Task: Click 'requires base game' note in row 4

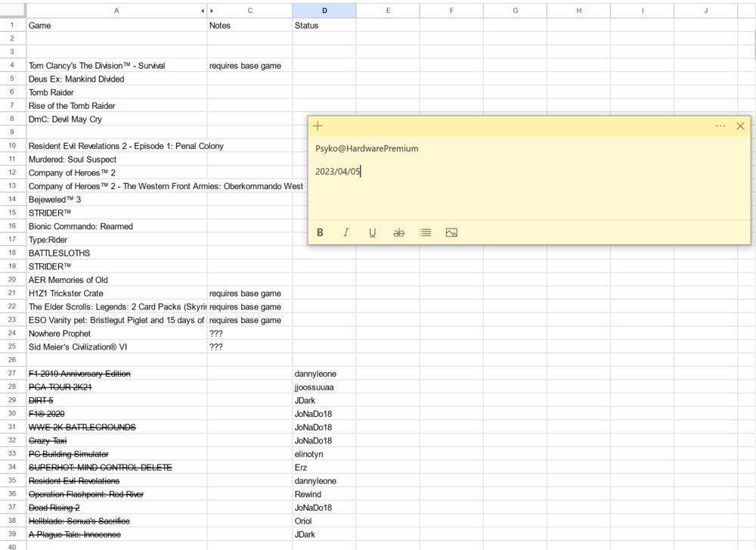Action: click(249, 66)
